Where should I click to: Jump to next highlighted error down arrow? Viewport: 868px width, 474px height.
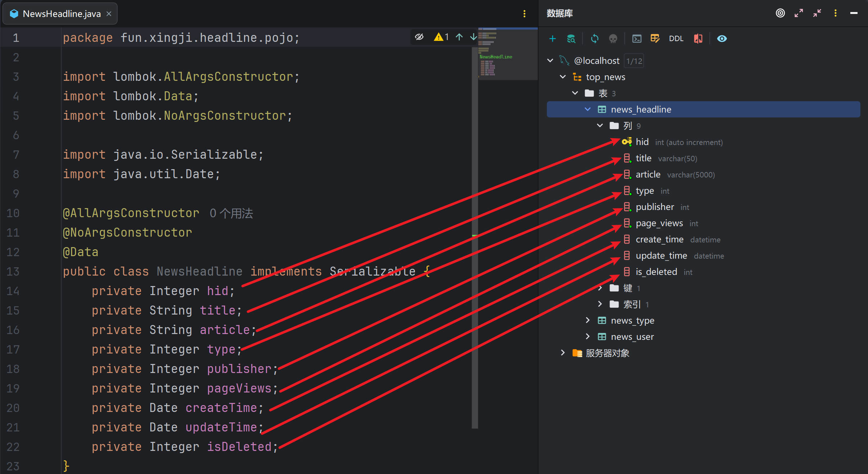coord(473,37)
